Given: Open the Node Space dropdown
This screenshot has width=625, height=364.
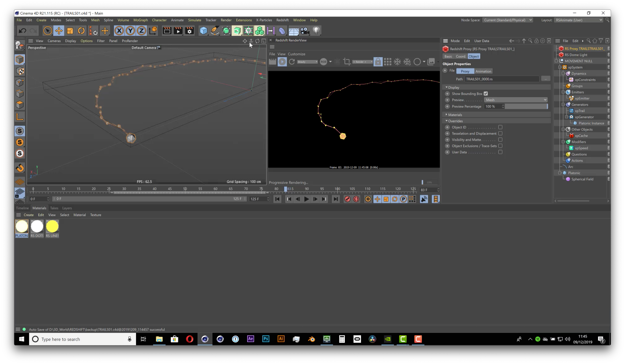Looking at the screenshot, I should point(507,20).
